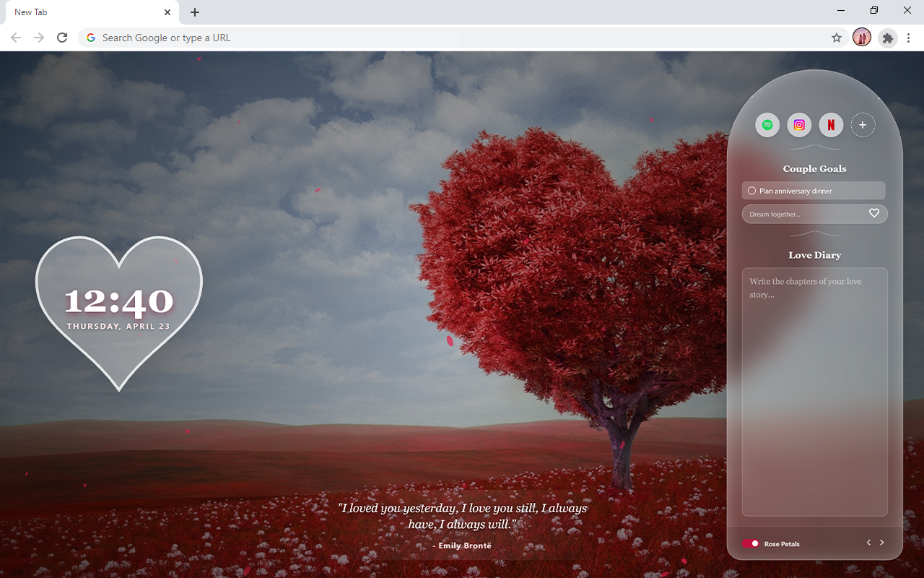Bookmark this page with star icon
Image resolution: width=924 pixels, height=578 pixels.
[837, 38]
